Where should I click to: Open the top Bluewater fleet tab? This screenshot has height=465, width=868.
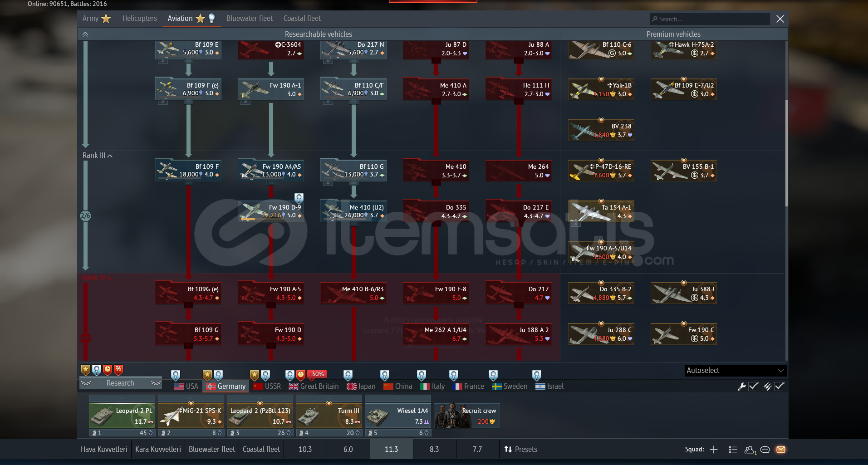(250, 19)
